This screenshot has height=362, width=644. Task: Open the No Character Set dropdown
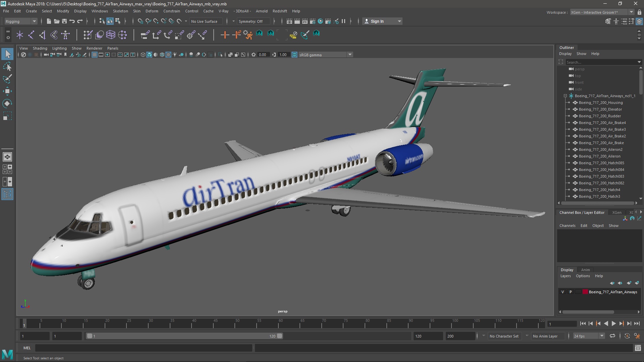tap(504, 336)
